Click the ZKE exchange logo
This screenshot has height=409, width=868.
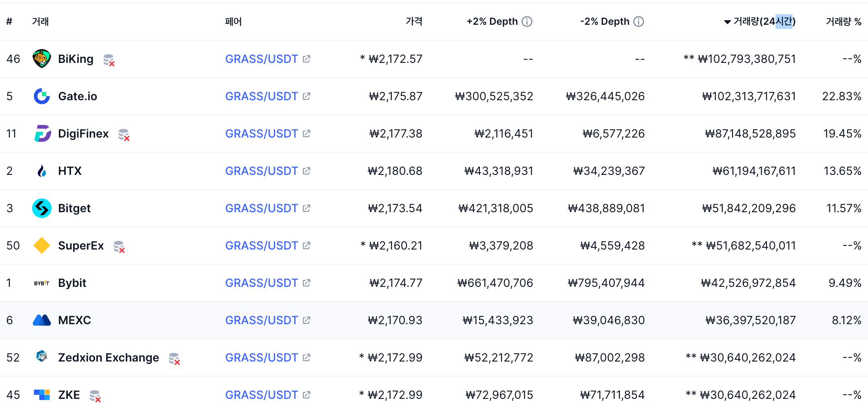[x=41, y=395]
